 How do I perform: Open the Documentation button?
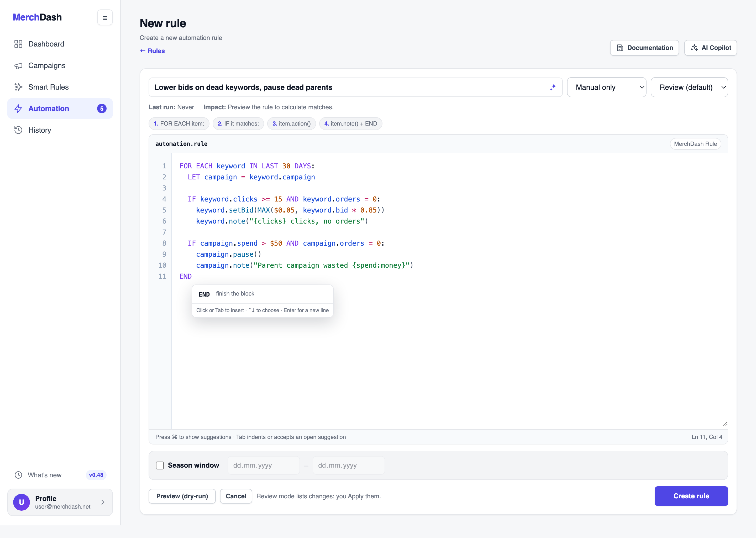coord(644,48)
